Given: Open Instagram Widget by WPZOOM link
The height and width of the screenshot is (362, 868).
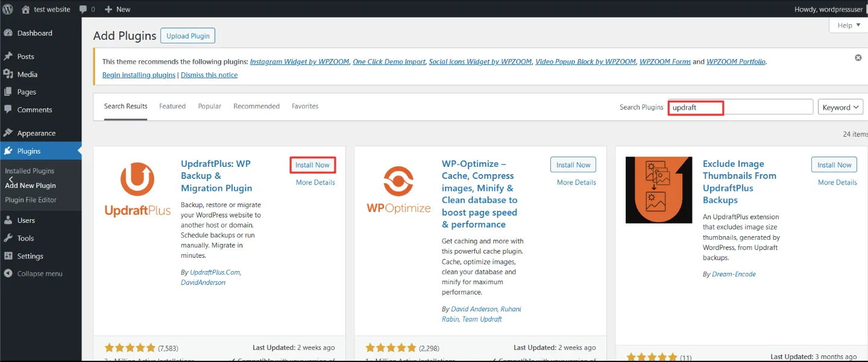Looking at the screenshot, I should click(300, 61).
